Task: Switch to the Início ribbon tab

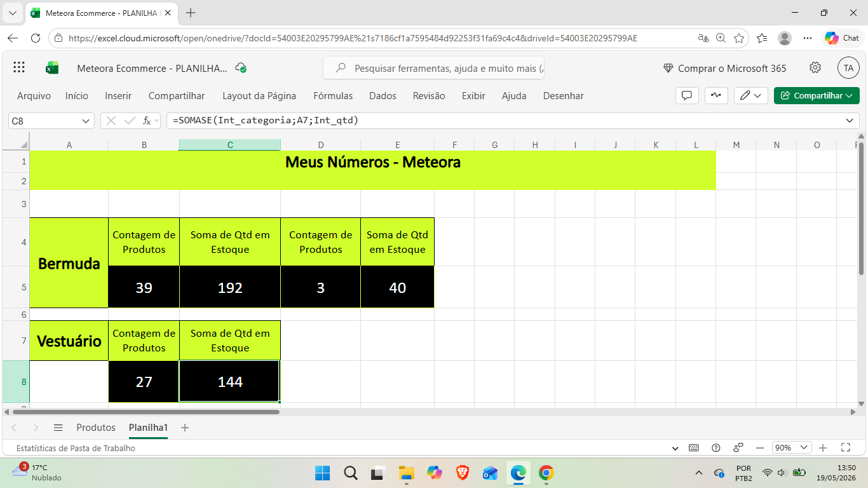Action: pos(77,95)
